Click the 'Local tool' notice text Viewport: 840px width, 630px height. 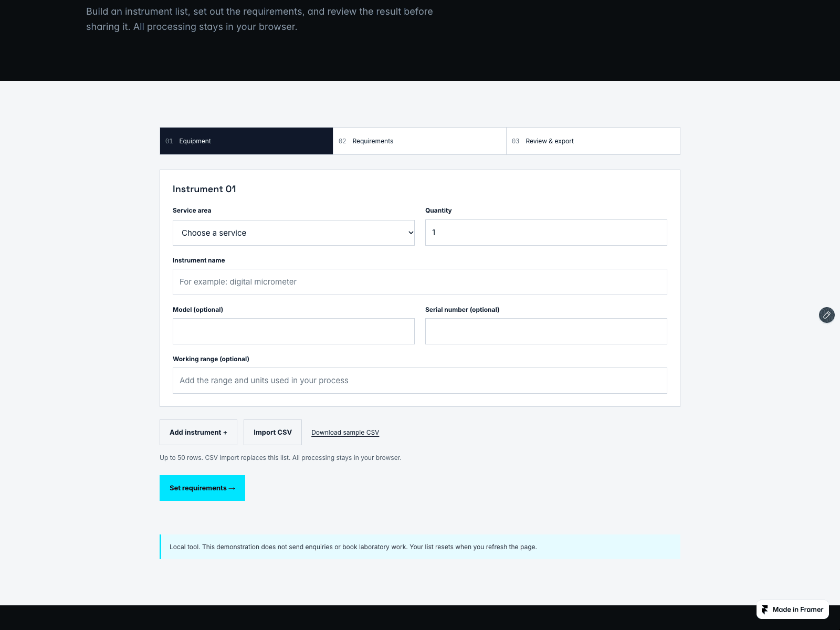(353, 547)
